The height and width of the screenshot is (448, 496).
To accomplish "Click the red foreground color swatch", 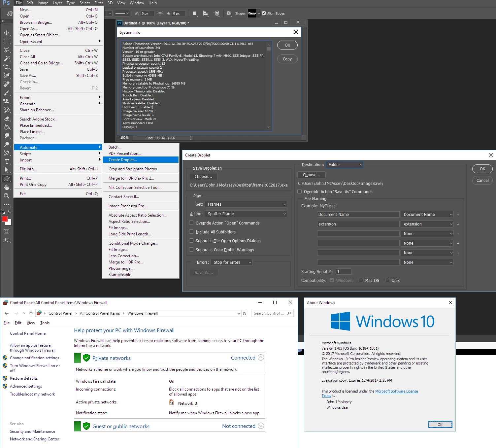I will coord(5,219).
